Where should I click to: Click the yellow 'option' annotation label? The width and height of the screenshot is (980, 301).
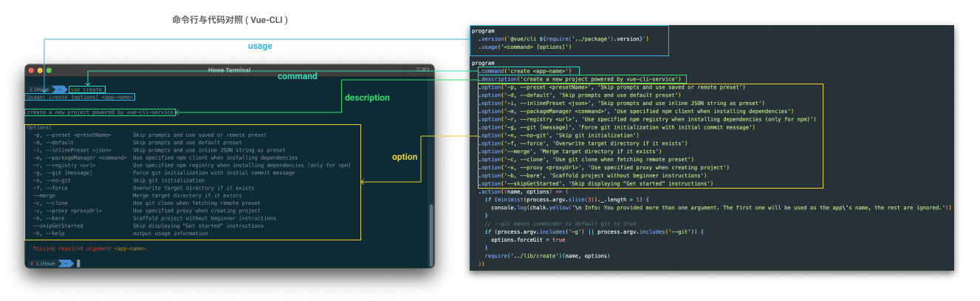[x=404, y=157]
